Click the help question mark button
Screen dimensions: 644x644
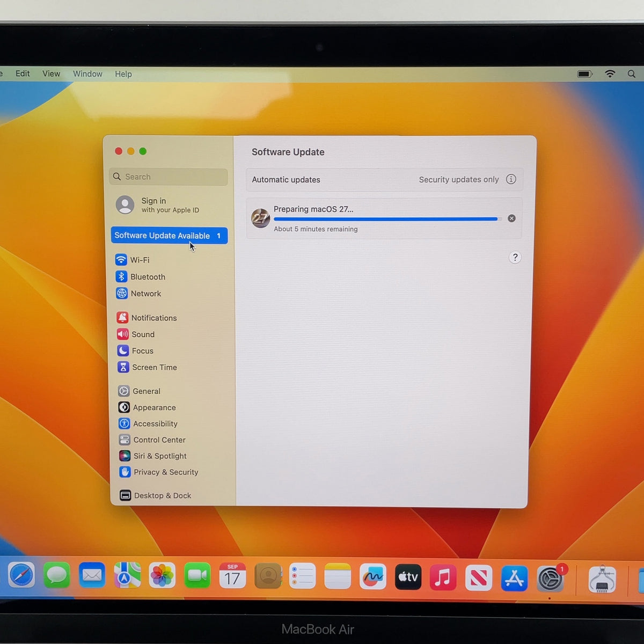tap(515, 258)
